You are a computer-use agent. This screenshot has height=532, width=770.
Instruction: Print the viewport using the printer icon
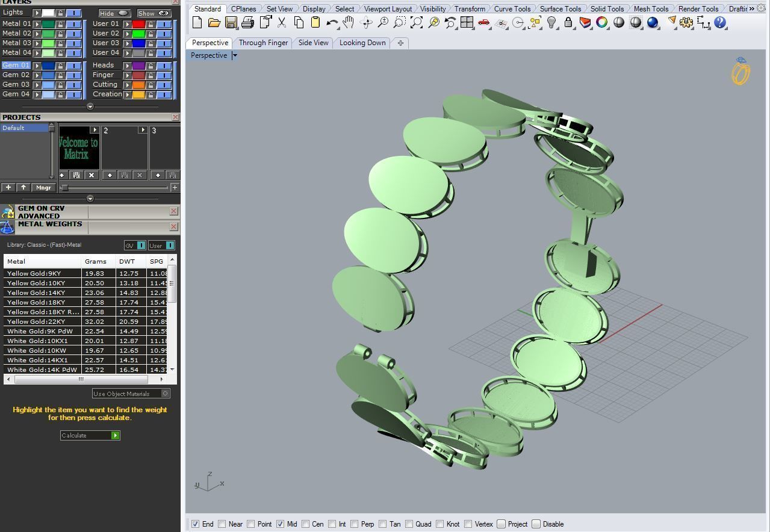point(247,23)
